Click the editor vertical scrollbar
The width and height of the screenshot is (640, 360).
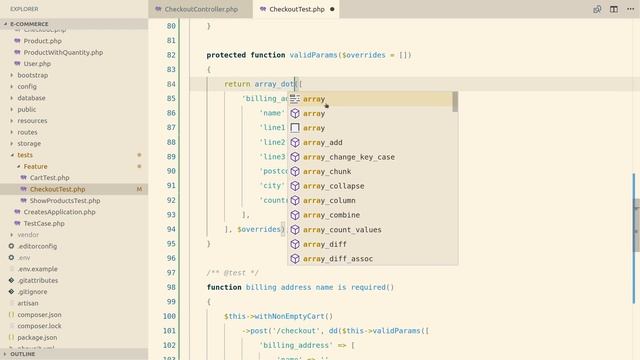coord(636,224)
